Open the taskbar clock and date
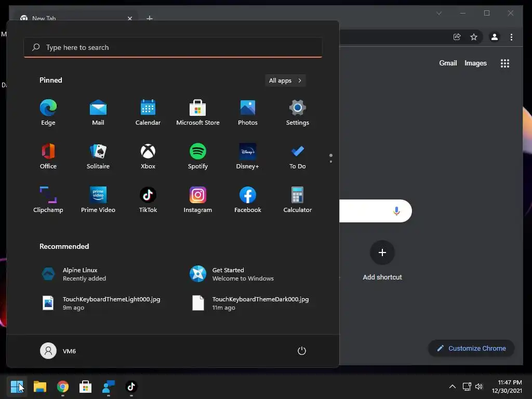This screenshot has width=532, height=399. click(507, 387)
